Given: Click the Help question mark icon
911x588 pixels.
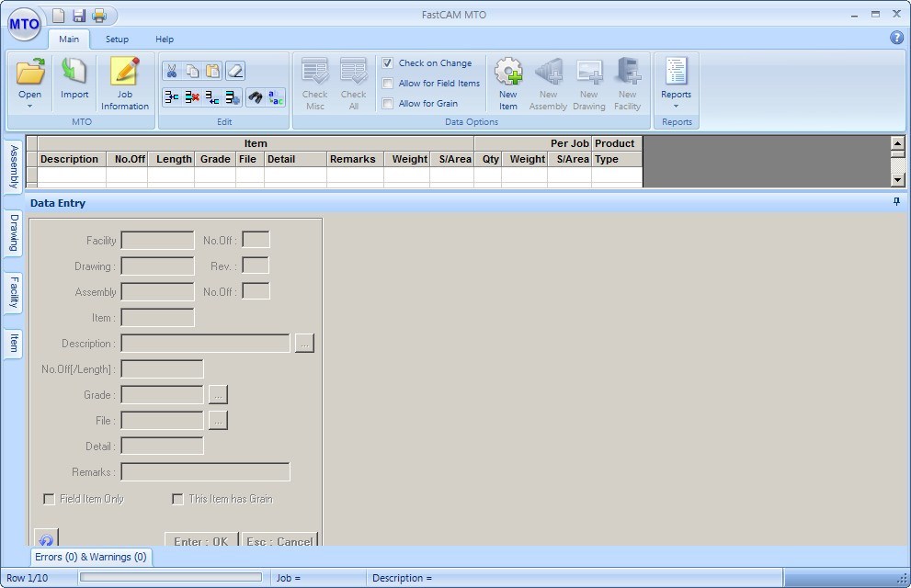Looking at the screenshot, I should point(896,38).
